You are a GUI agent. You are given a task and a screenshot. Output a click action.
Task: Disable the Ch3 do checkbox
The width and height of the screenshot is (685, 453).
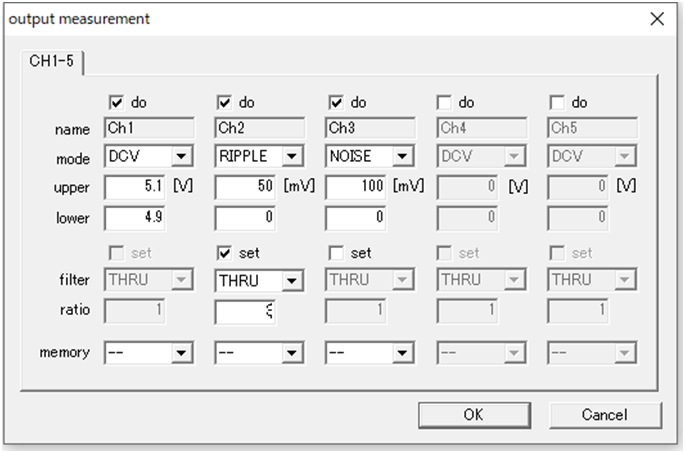coord(336,102)
